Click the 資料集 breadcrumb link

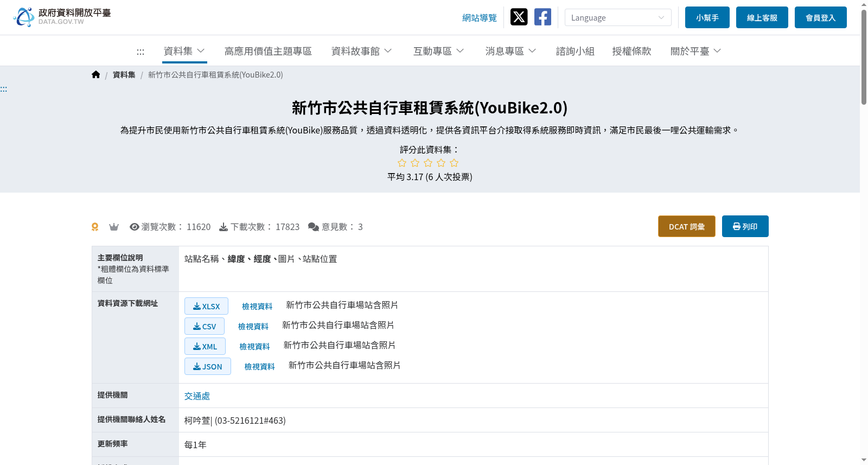click(x=124, y=75)
